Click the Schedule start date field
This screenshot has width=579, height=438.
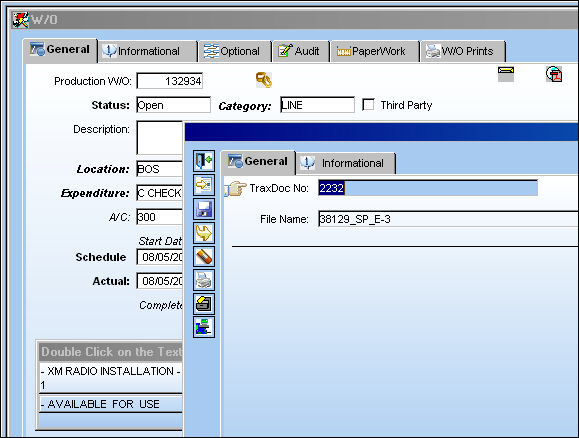click(x=160, y=257)
